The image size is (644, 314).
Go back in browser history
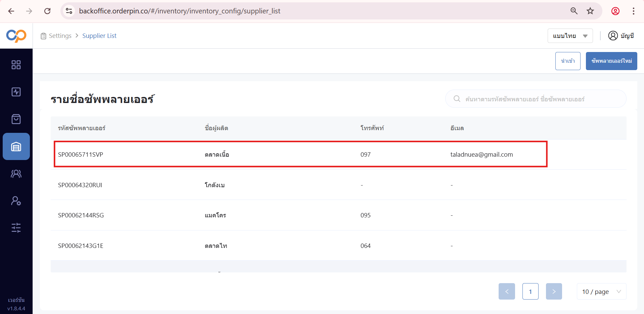[x=11, y=11]
